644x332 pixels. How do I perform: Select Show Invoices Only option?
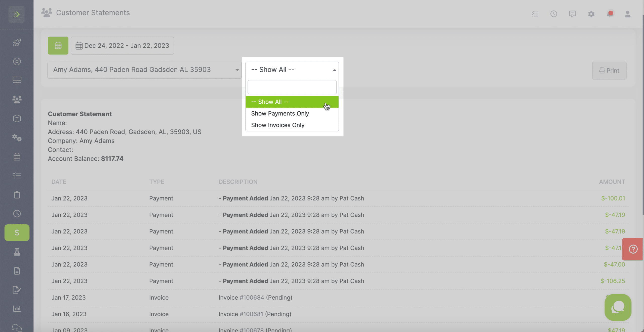tap(292, 125)
